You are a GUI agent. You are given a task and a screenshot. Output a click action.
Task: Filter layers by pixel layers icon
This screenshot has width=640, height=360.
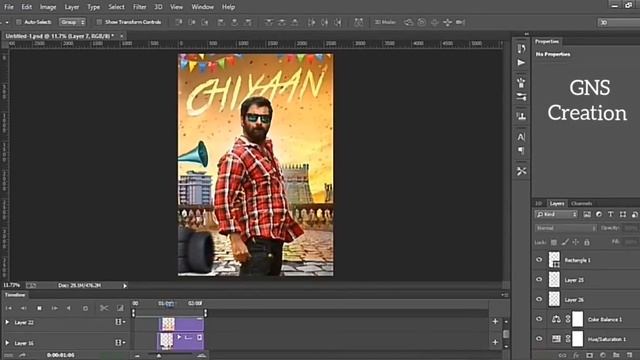[x=587, y=214]
